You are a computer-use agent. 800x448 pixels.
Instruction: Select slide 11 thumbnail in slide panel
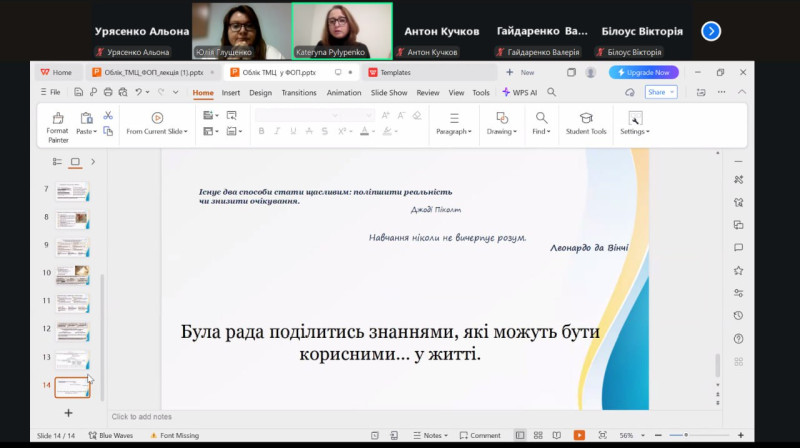tap(71, 302)
